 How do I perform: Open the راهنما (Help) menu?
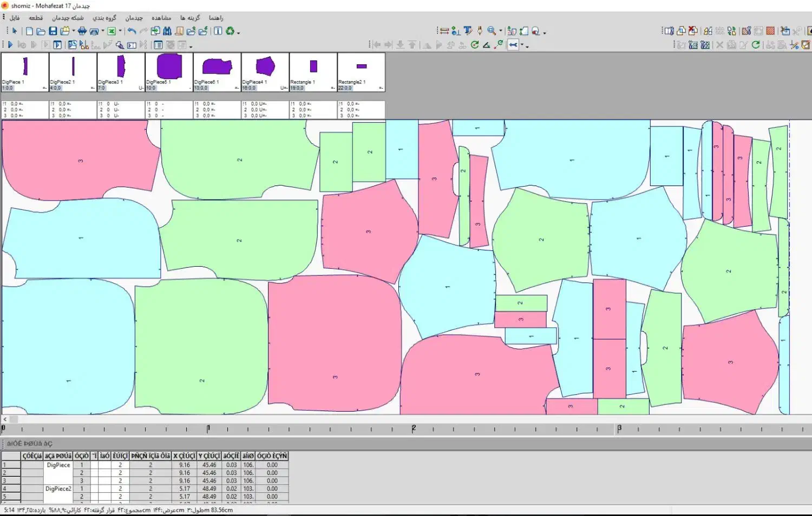(x=216, y=18)
